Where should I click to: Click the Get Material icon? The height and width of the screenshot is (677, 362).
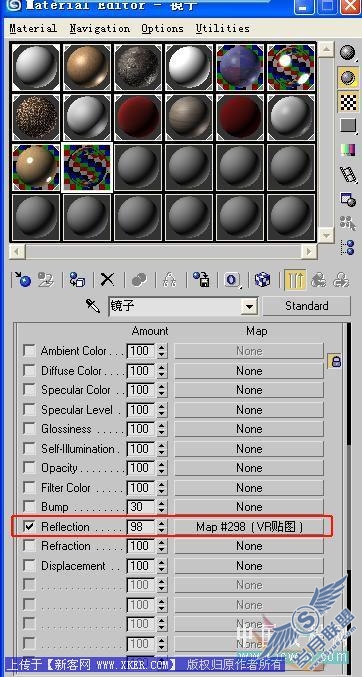pyautogui.click(x=22, y=280)
